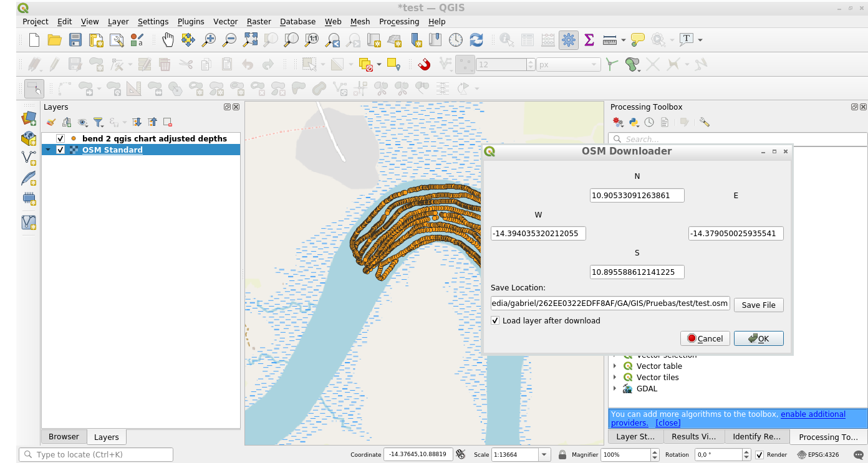Toggle the Processing Toolbox gear icon
Image resolution: width=868 pixels, height=463 pixels.
coord(568,40)
